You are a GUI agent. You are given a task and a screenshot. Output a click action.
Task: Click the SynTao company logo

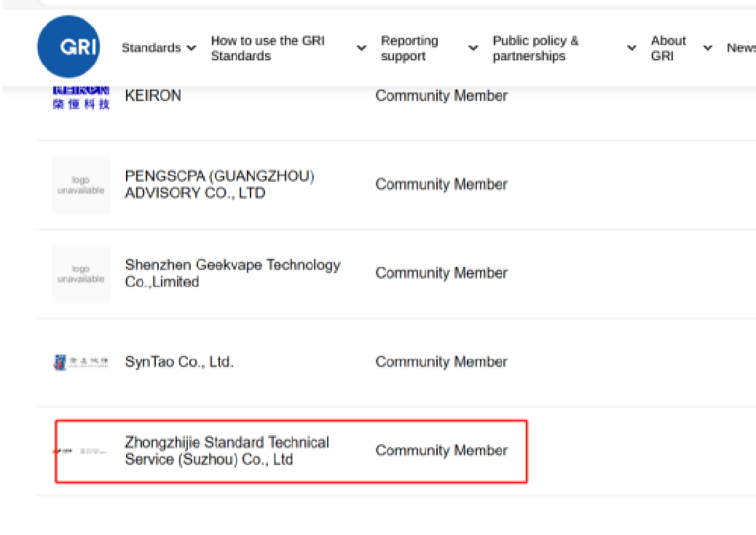(81, 362)
